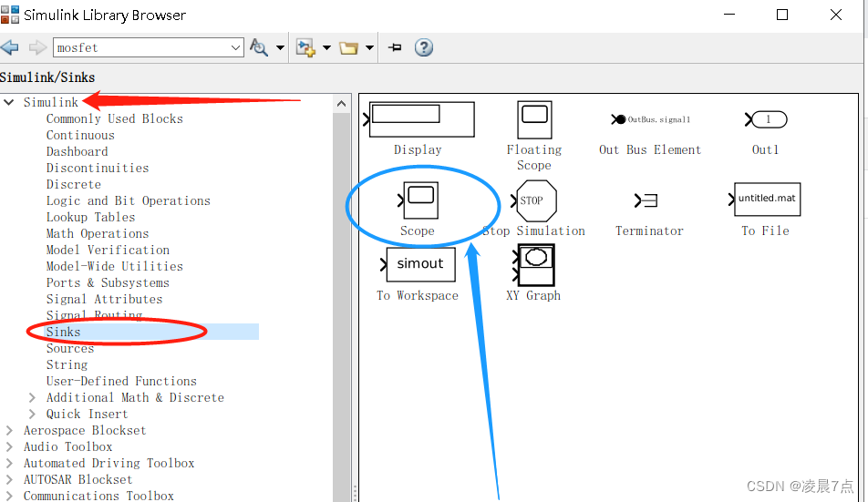Select the Terminator block icon
Image resolution: width=868 pixels, height=502 pixels.
(646, 200)
